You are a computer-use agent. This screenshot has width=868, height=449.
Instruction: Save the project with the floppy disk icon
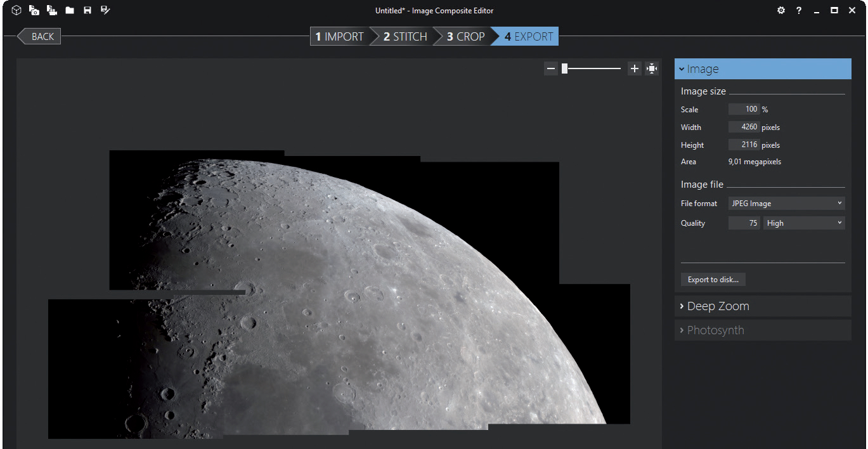(87, 11)
